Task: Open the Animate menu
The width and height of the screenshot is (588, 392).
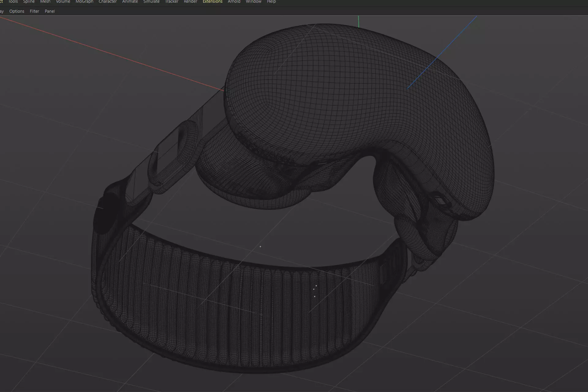Action: click(x=130, y=2)
